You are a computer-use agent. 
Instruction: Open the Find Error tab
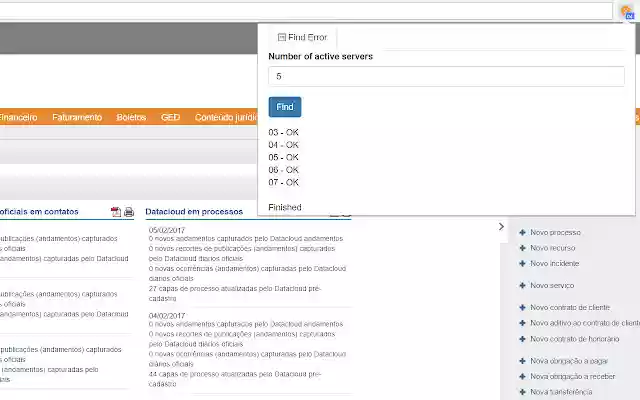(302, 37)
